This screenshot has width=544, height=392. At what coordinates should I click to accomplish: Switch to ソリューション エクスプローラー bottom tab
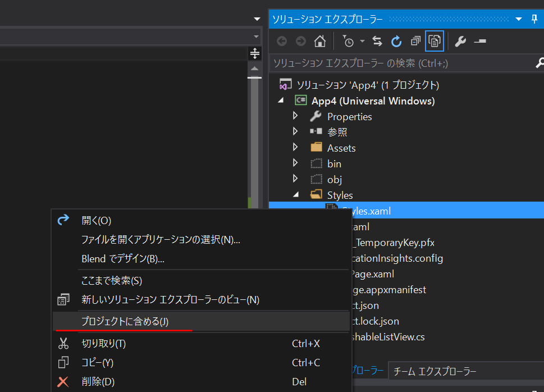pyautogui.click(x=367, y=371)
